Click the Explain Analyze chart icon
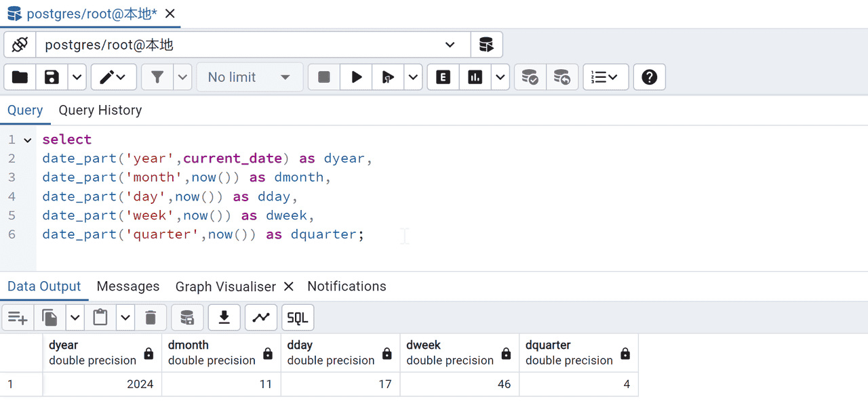This screenshot has height=420, width=868. click(x=475, y=77)
